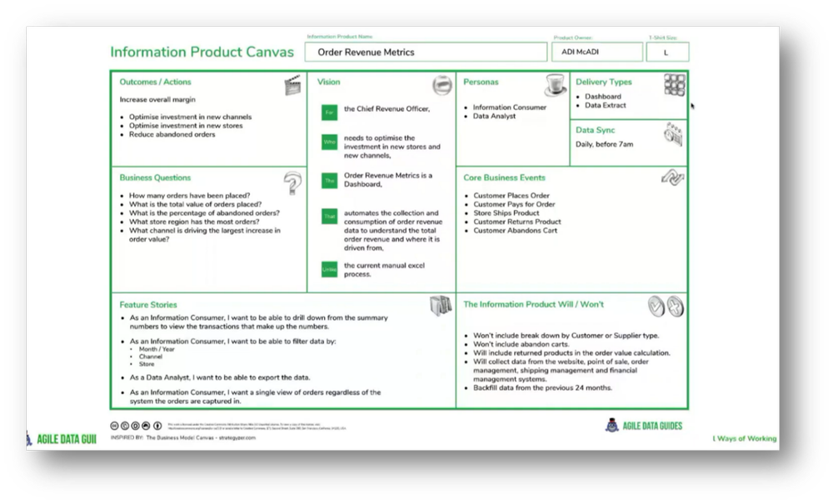Click the Delivery Types grid icon
This screenshot has height=504, width=833.
point(675,85)
